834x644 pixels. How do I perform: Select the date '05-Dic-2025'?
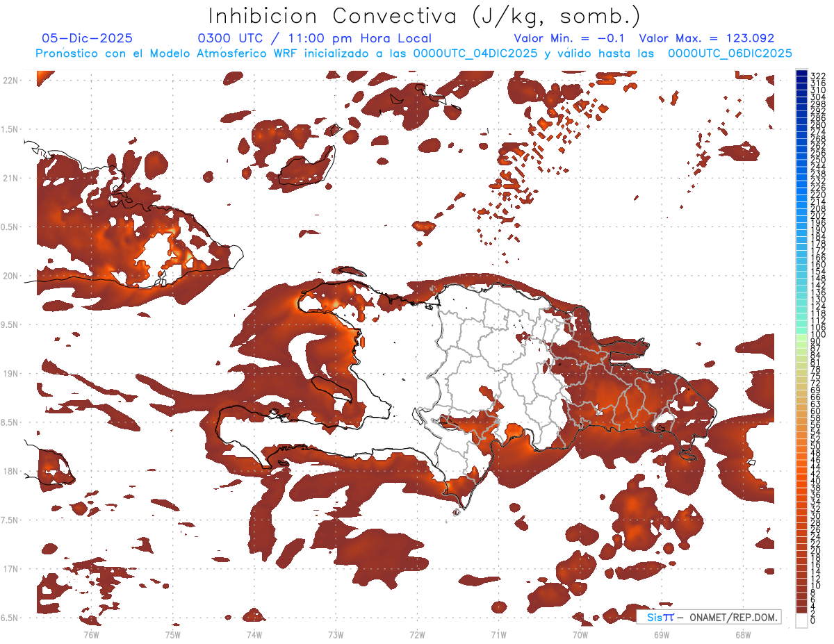click(x=87, y=39)
